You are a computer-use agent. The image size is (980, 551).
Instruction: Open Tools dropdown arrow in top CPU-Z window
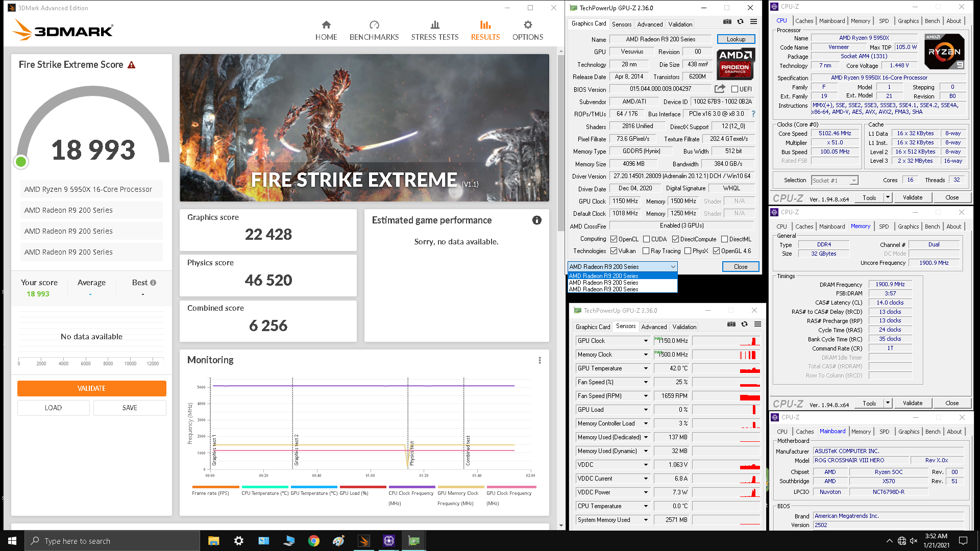(x=888, y=197)
